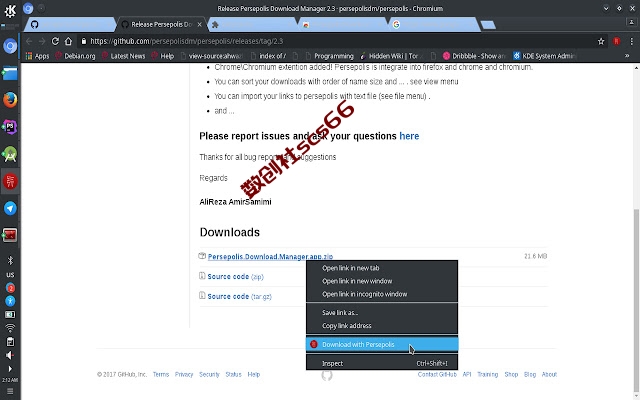Download Source code (tar.gz)
The height and width of the screenshot is (400, 640).
[240, 296]
